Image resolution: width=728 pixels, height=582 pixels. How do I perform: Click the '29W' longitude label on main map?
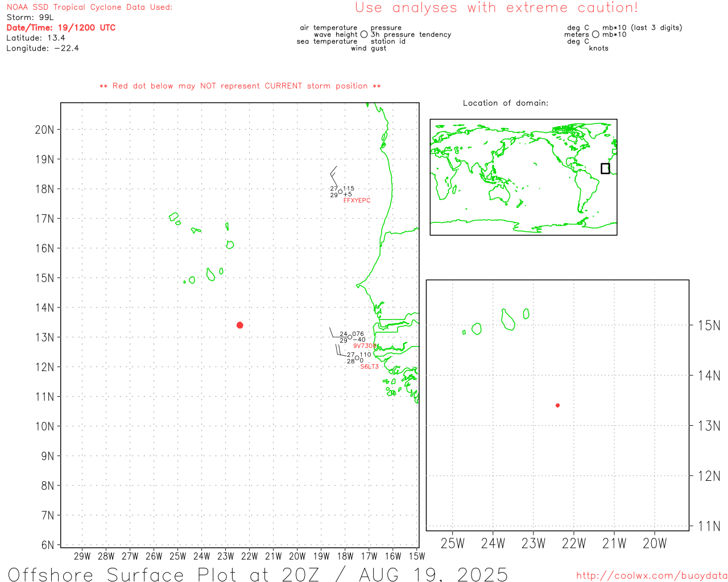click(x=82, y=556)
